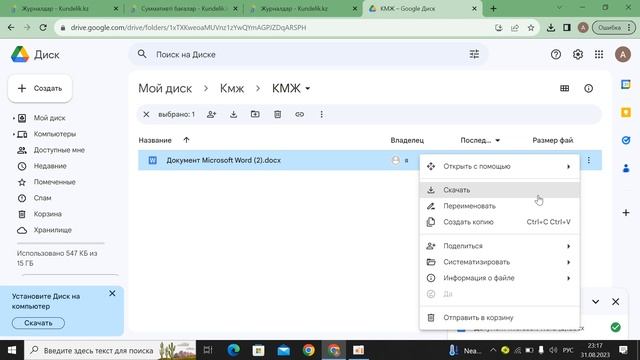Screen dimensions: 640x360
Task: Toggle sort direction arrow next to Название
Action: pos(187,140)
